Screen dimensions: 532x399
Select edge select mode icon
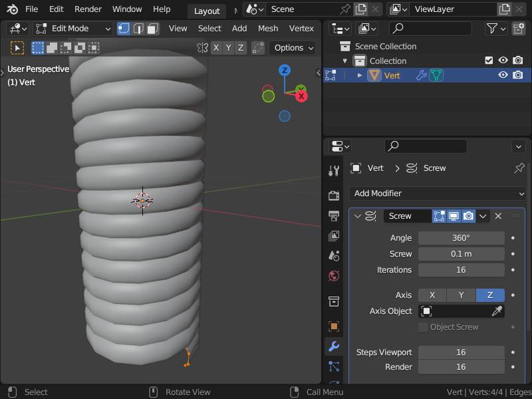(138, 29)
